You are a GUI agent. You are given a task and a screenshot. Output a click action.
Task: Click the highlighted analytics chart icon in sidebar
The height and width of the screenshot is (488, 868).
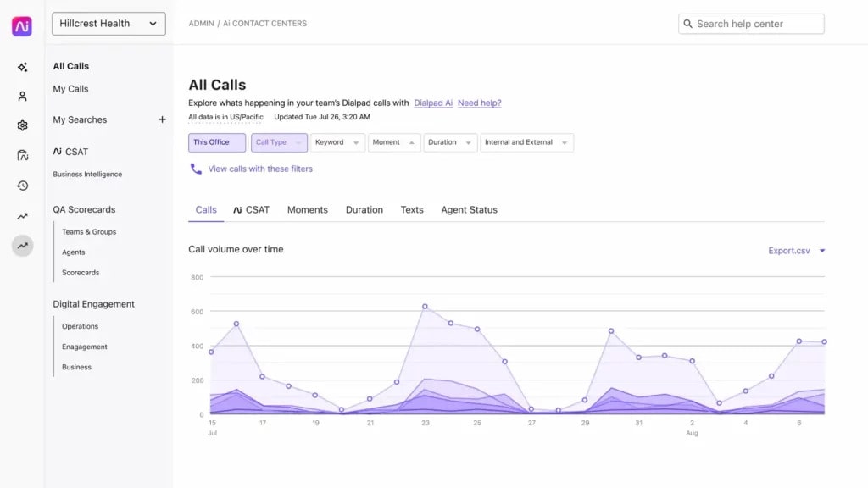tap(21, 246)
